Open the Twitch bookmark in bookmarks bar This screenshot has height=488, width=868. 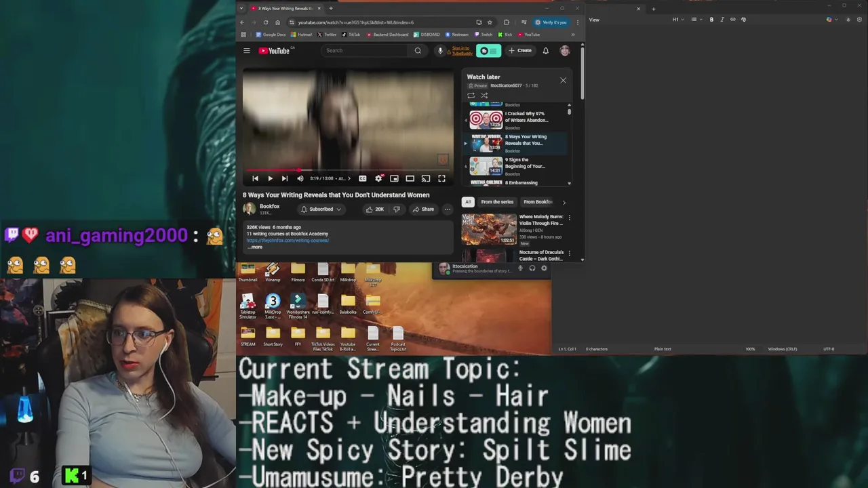click(484, 35)
